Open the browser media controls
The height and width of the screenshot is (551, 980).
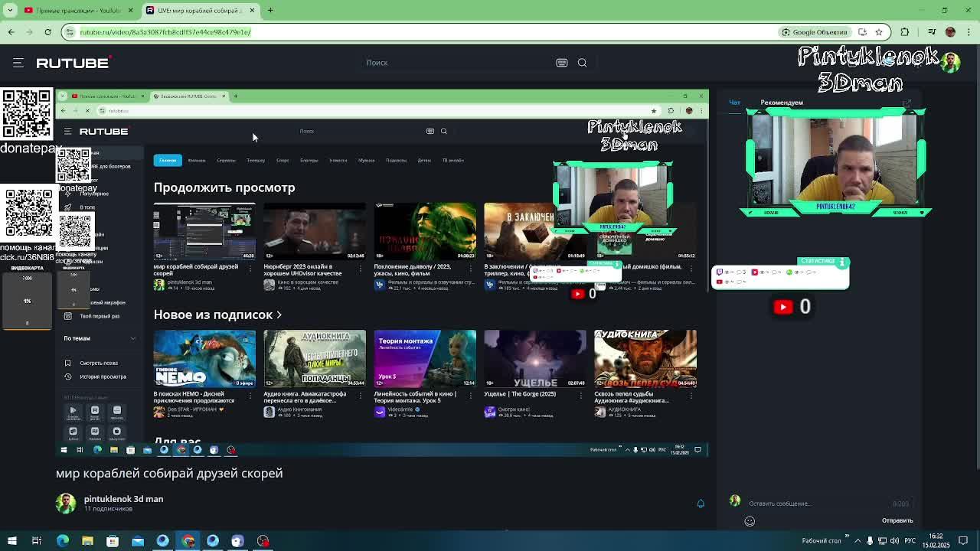(x=932, y=32)
